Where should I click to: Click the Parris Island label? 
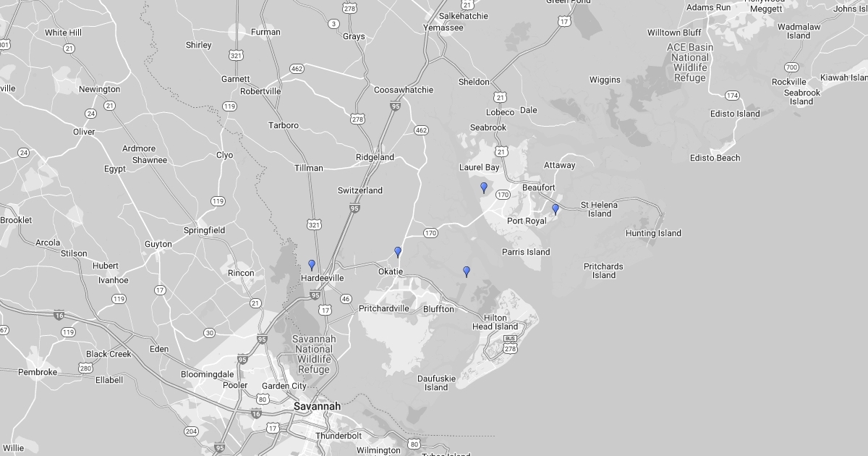pos(526,252)
